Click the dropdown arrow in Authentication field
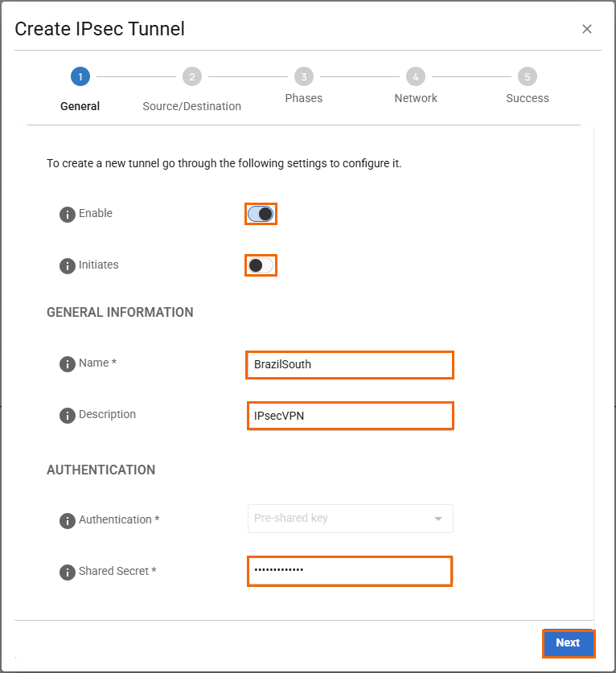 [438, 519]
